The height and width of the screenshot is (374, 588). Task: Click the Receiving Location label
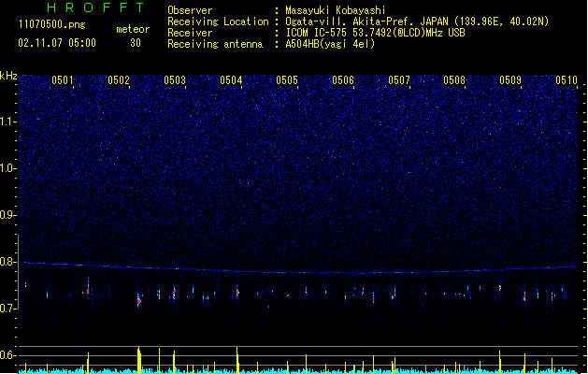point(218,22)
